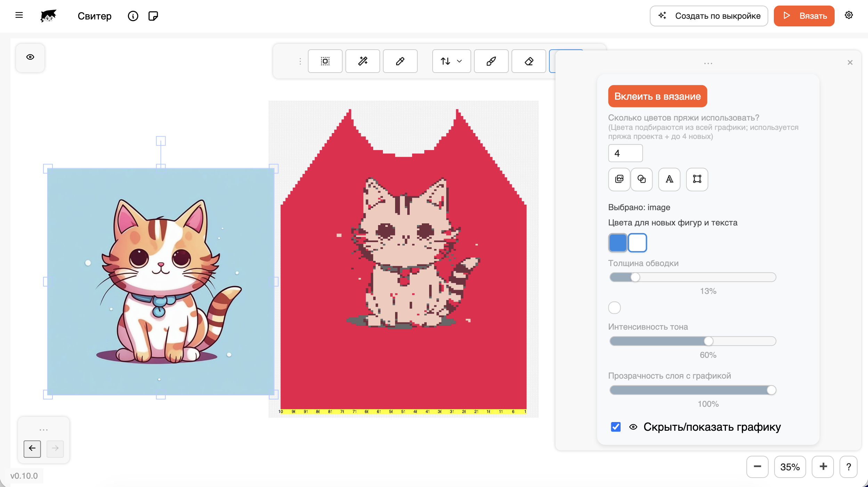Open project info next to Свитер

pyautogui.click(x=133, y=16)
